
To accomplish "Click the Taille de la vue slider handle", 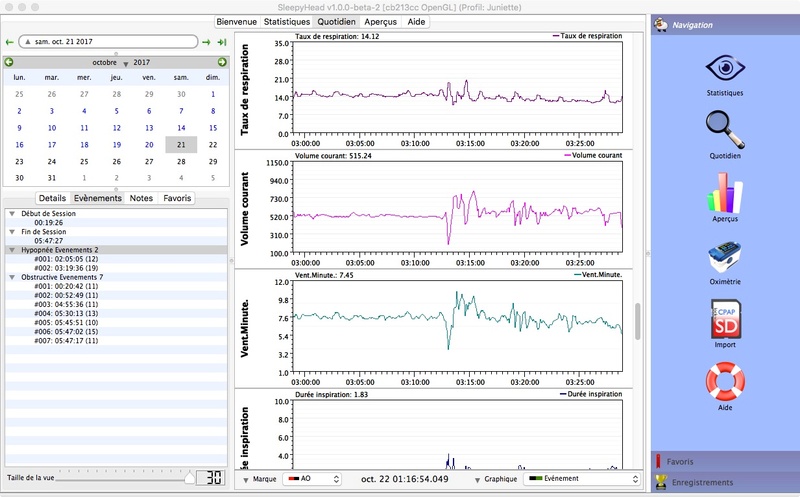I will coord(189,477).
